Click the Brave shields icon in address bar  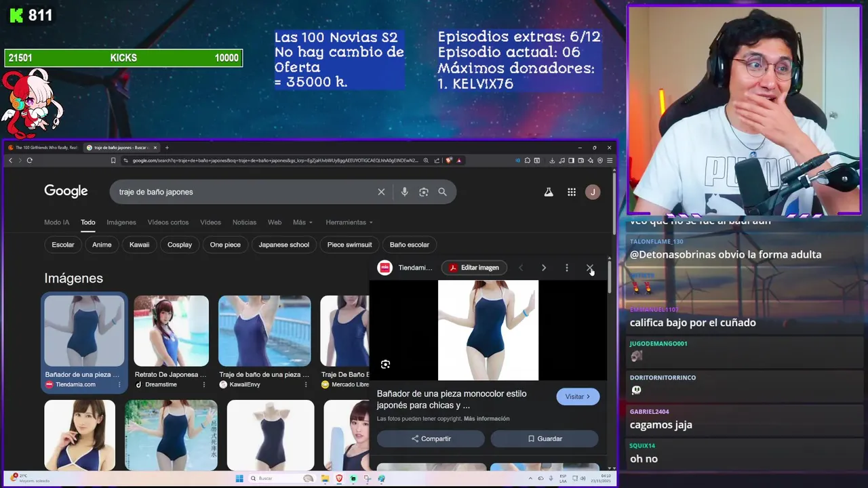[449, 160]
